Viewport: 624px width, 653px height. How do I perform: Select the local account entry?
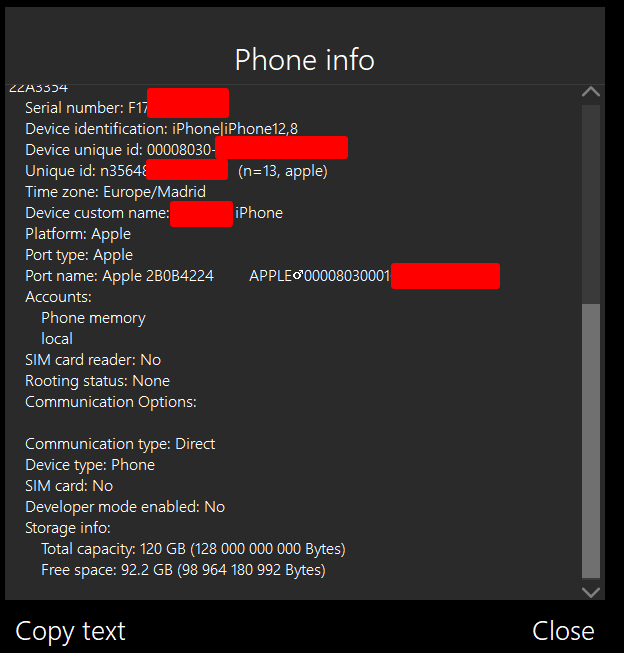(57, 339)
